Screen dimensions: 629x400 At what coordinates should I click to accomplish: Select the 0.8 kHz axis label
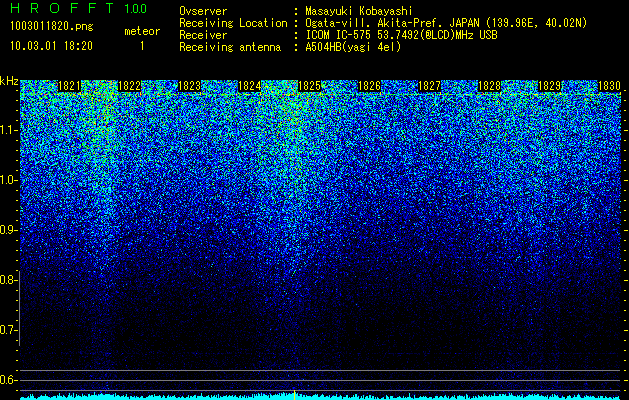pyautogui.click(x=8, y=280)
